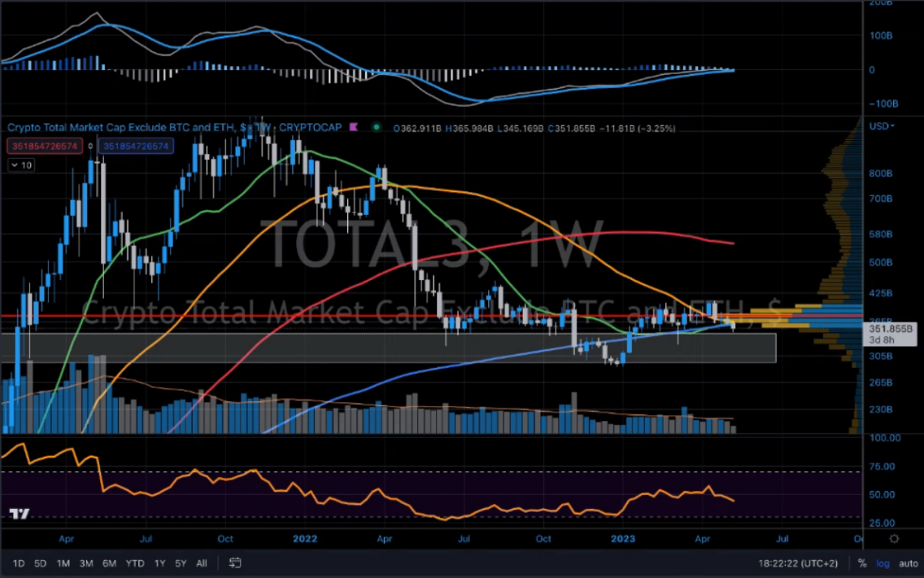Viewport: 924px width, 578px height.
Task: Select the YTD time range
Action: pos(135,563)
